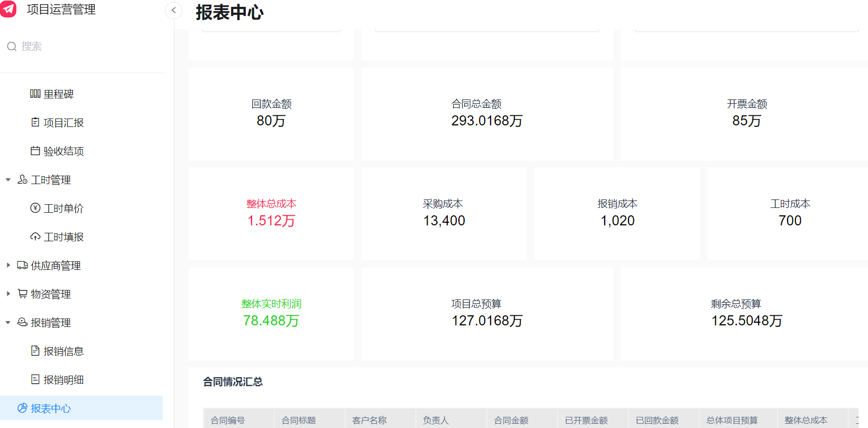
Task: Click the 采购成本 13,400 value
Action: [444, 221]
